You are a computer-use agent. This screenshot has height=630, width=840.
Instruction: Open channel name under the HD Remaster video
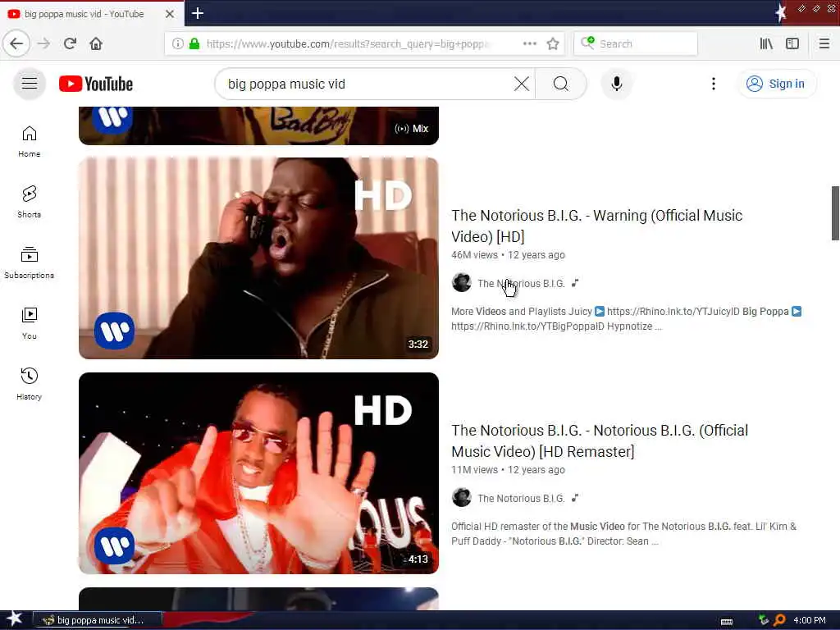coord(521,498)
